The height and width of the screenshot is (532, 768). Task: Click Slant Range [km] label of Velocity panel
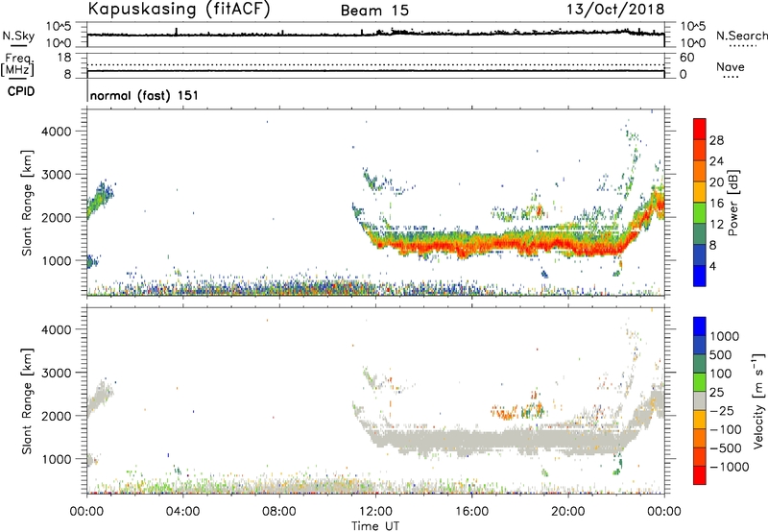click(27, 401)
